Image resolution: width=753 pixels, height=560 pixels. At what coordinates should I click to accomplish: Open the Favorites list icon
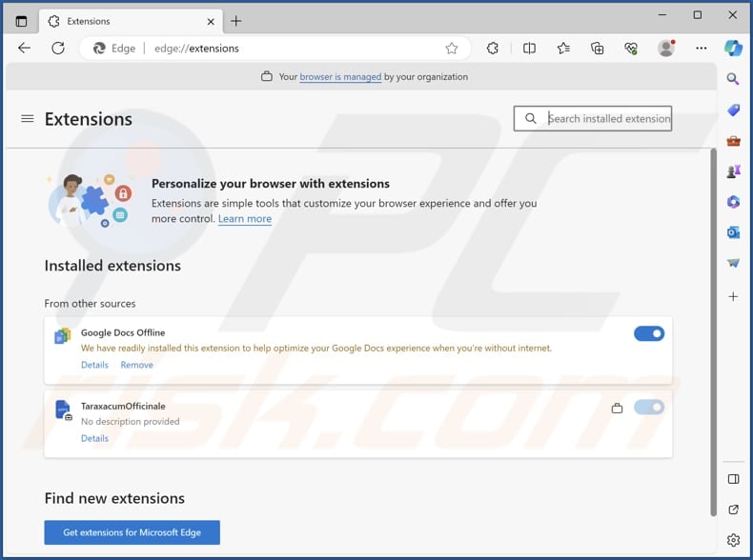point(563,48)
